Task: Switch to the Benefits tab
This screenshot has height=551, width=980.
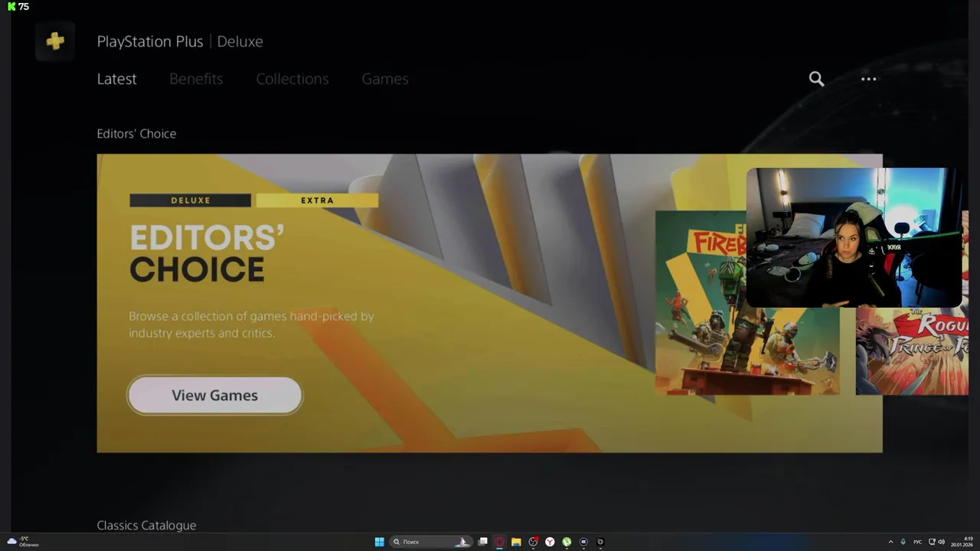Action: 196,79
